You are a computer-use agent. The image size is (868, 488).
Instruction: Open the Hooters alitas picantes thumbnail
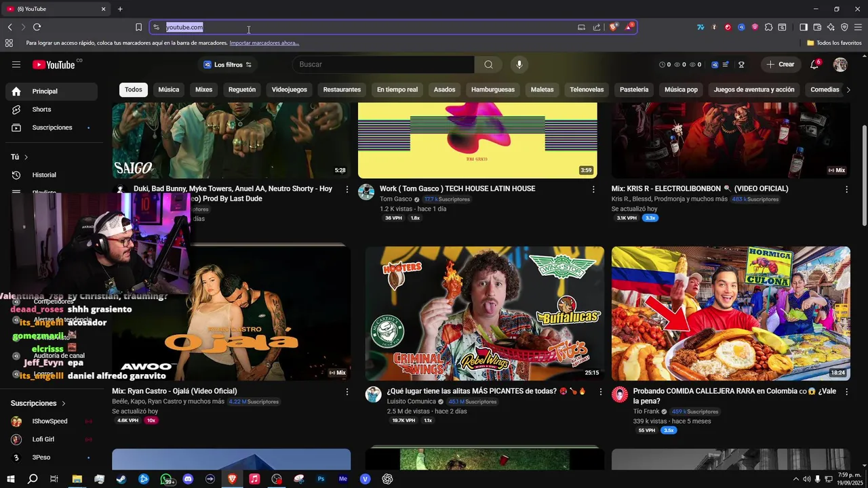click(x=485, y=314)
